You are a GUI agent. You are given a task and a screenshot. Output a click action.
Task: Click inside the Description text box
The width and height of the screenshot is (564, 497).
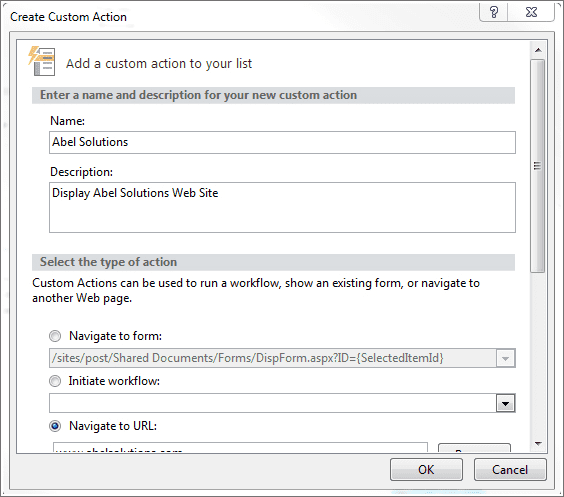[x=282, y=207]
